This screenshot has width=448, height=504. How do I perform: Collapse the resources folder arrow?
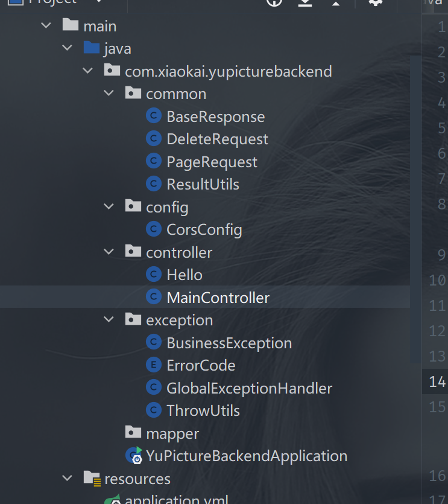(x=67, y=479)
